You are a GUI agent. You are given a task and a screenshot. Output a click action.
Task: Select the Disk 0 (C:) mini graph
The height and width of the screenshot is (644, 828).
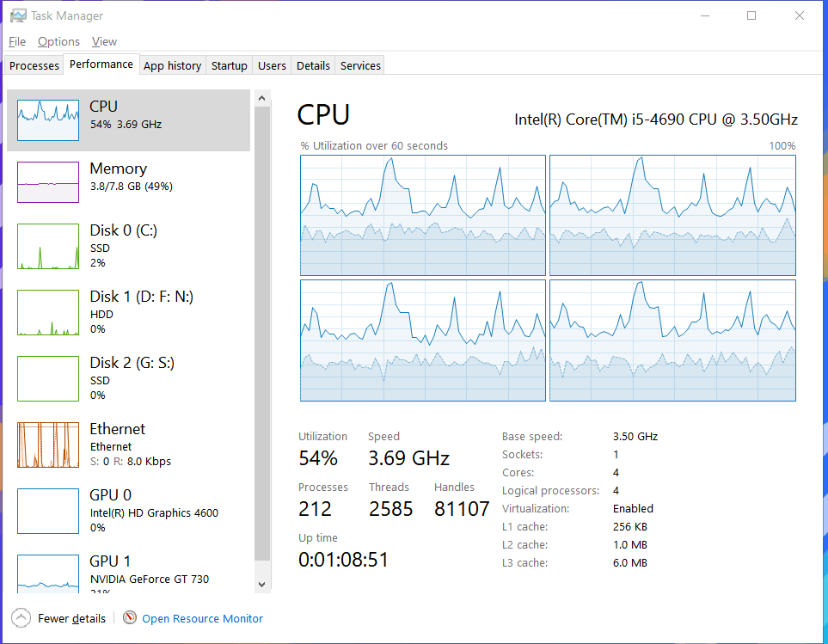click(48, 246)
